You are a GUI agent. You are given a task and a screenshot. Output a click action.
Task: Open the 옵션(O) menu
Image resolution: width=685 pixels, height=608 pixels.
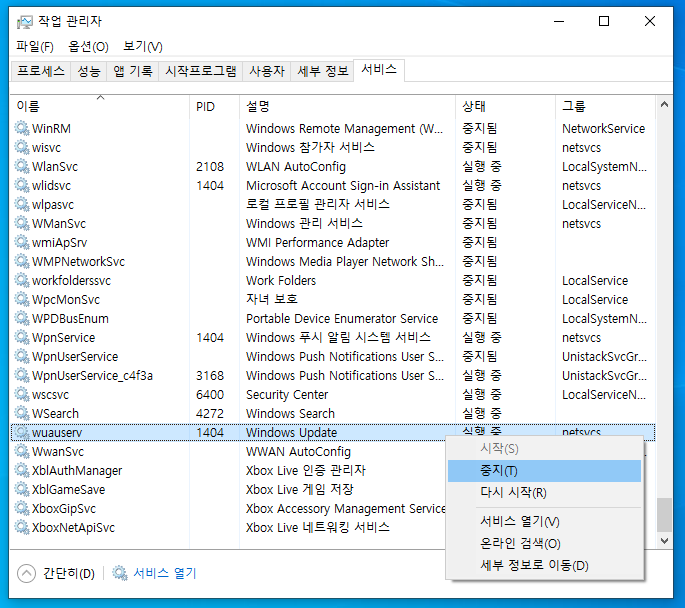tap(88, 46)
